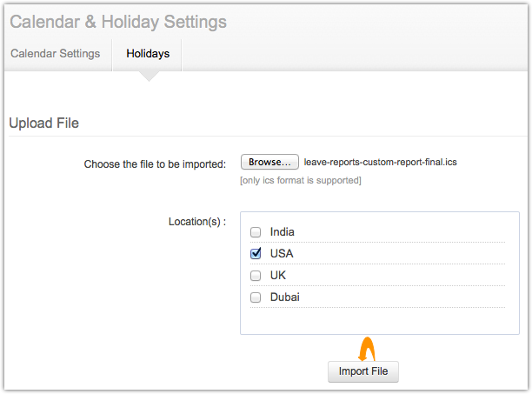This screenshot has height=394, width=532.
Task: Switch to the Calendar Settings tab
Action: click(x=55, y=54)
